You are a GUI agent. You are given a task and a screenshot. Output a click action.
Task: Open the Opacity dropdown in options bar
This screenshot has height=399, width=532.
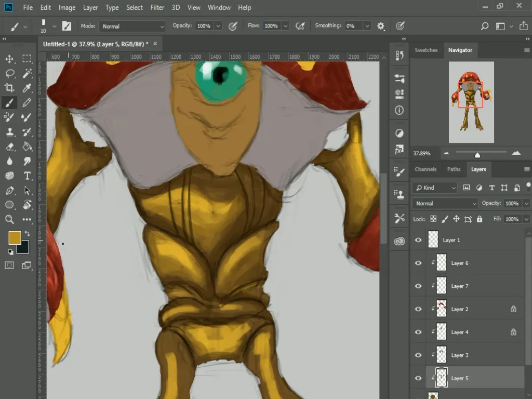tap(218, 26)
